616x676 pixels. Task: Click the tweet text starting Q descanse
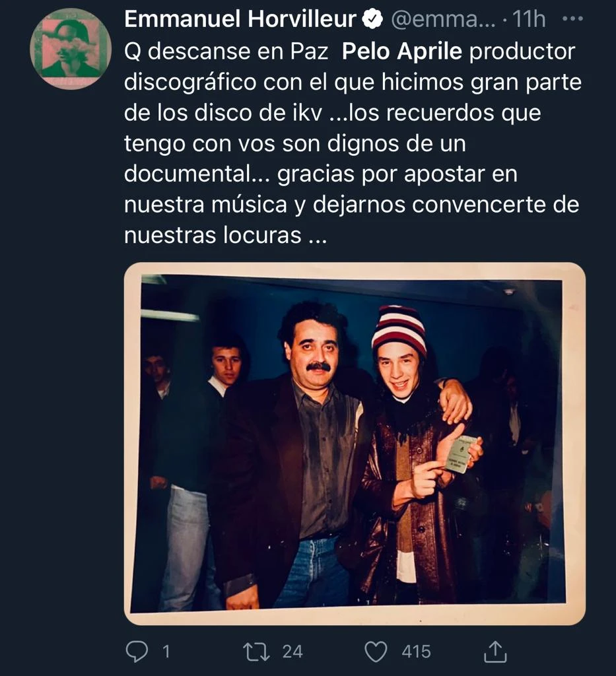pyautogui.click(x=353, y=143)
